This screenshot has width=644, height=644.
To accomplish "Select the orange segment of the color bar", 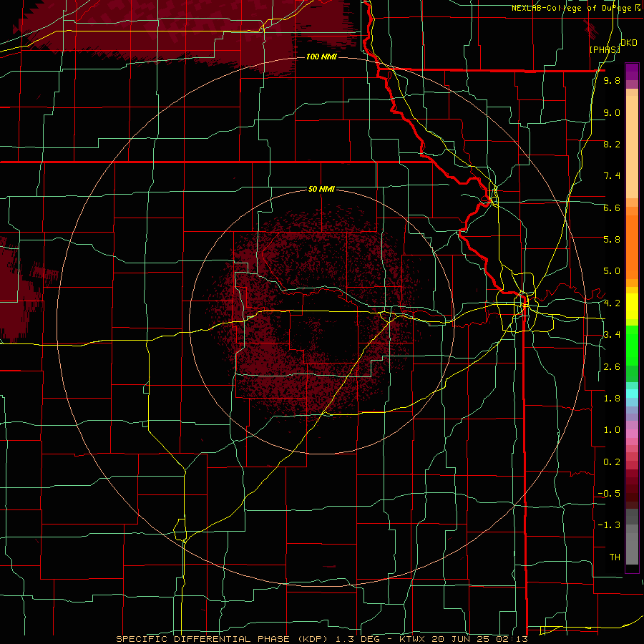I will [632, 246].
